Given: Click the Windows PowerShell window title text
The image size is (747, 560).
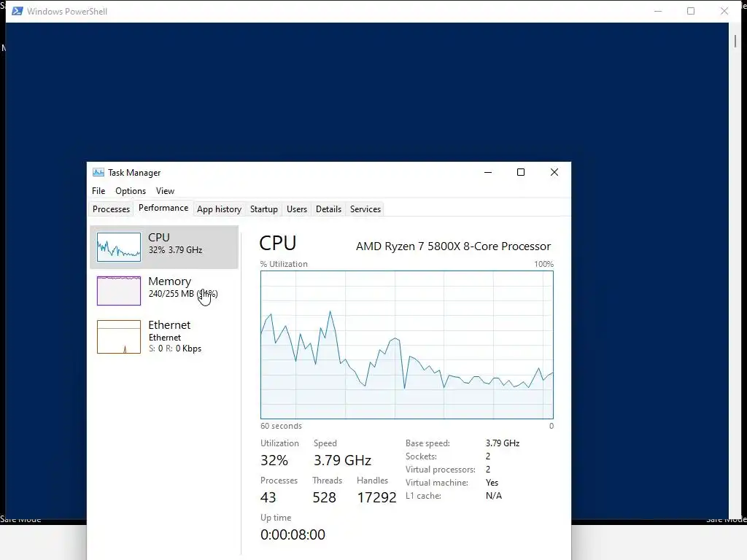Looking at the screenshot, I should coord(66,12).
